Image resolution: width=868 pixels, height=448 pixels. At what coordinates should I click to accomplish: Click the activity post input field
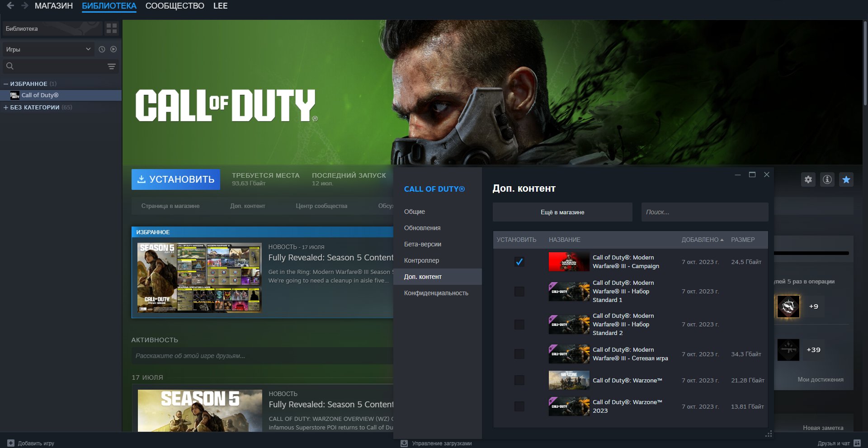[x=262, y=356]
